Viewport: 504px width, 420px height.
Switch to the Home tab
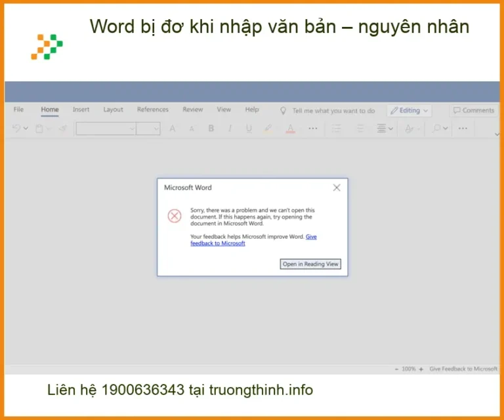pos(50,110)
